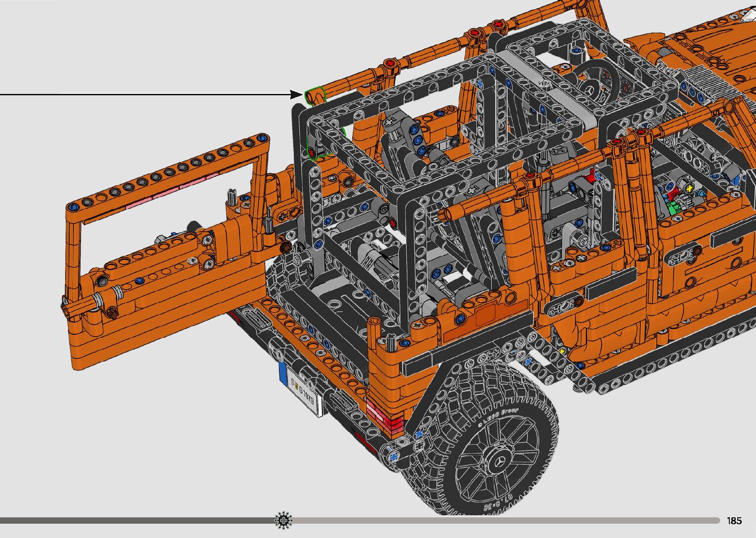Click the dark filled portion of progress bar

(138, 520)
